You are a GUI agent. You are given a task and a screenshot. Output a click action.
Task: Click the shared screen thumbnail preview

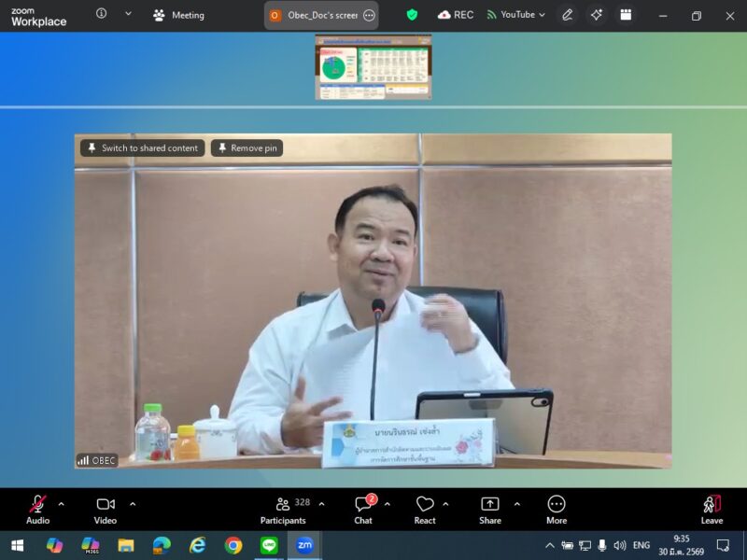coord(373,67)
